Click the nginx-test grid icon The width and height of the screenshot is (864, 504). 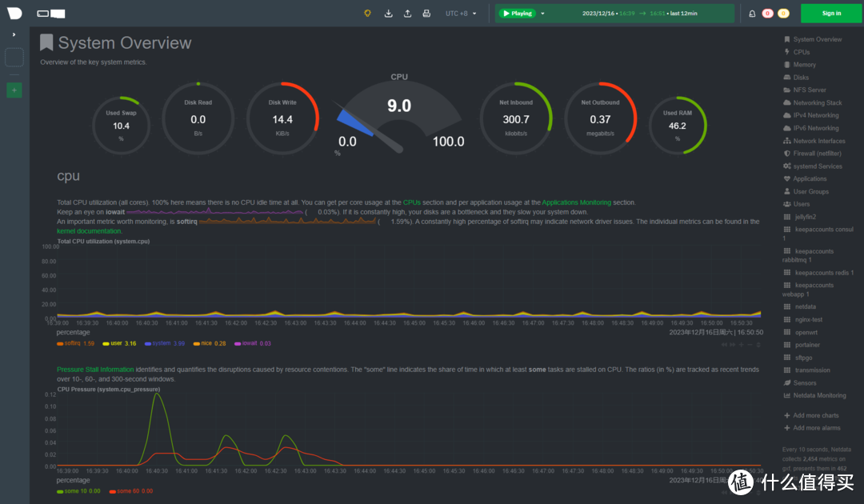click(787, 319)
